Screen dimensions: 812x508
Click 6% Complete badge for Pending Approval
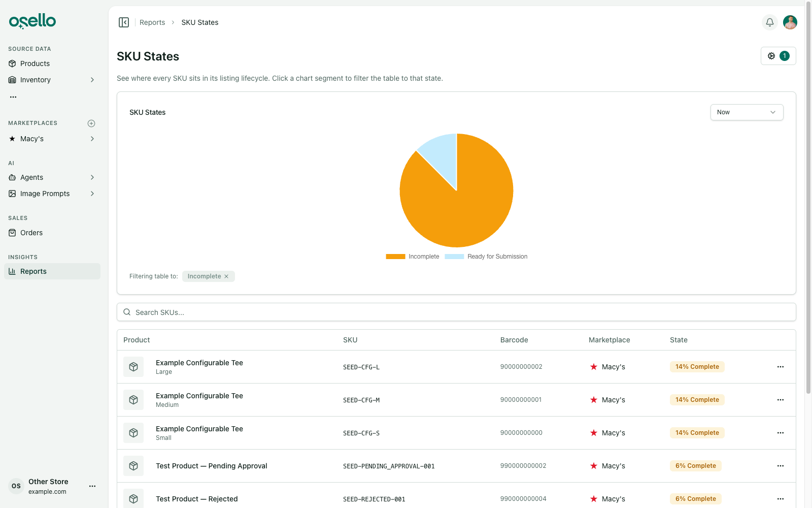point(696,466)
